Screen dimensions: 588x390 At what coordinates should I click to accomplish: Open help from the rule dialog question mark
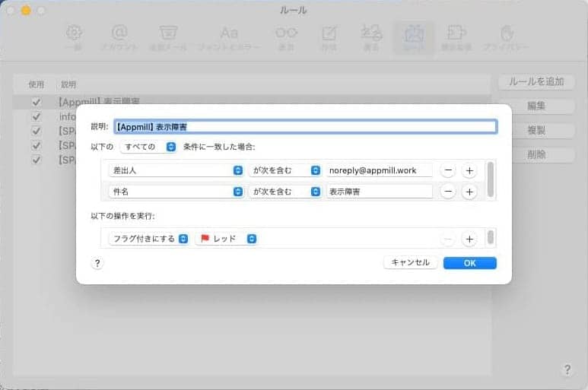(97, 263)
